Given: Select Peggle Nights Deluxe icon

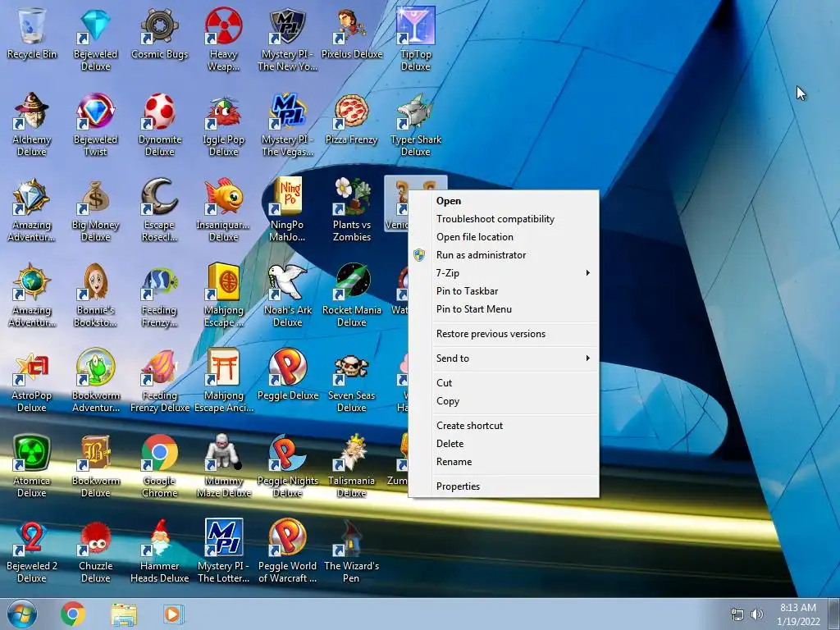Looking at the screenshot, I should [x=288, y=453].
